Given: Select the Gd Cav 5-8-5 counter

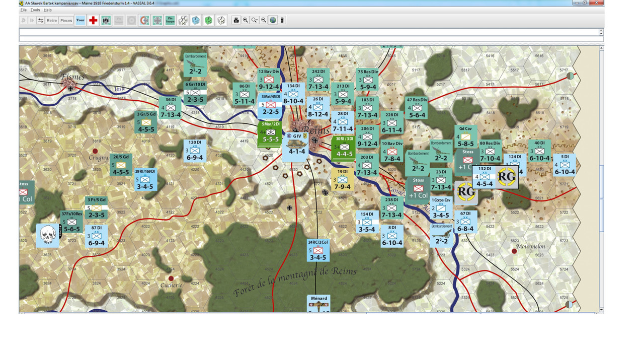Looking at the screenshot, I should (x=465, y=136).
